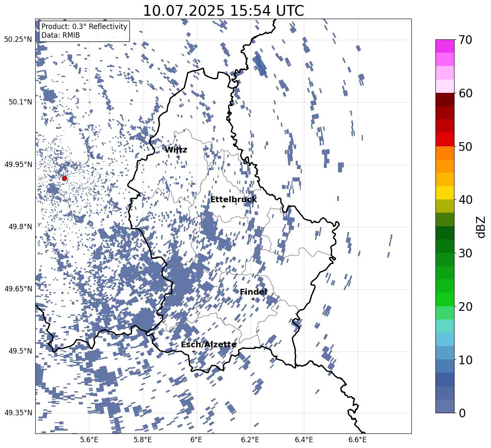Click the dark red swatch below 60
This screenshot has height=448, width=491.
coord(445,99)
